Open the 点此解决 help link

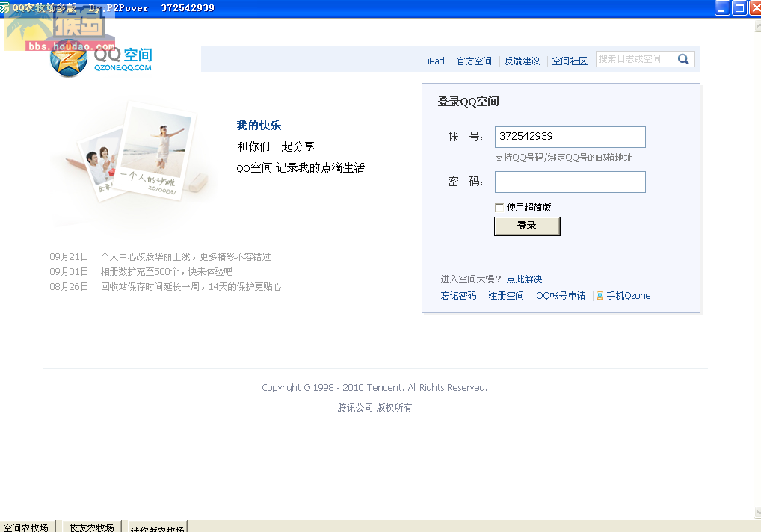click(525, 279)
